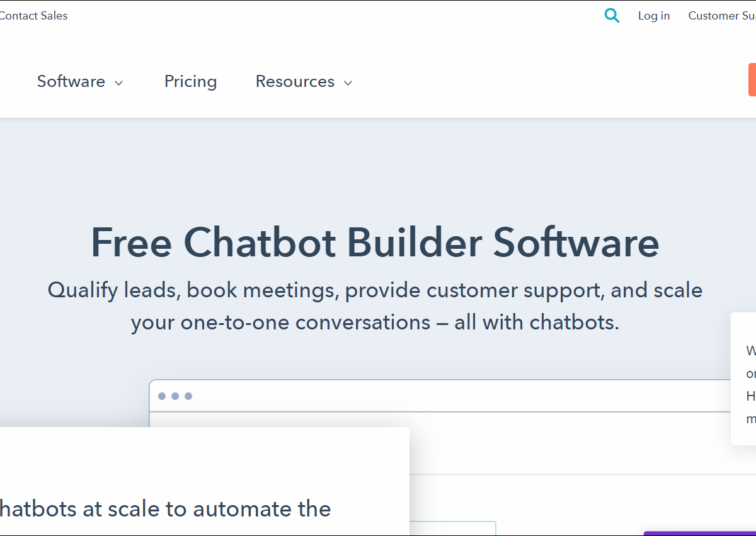Open the Resources menu label

(x=295, y=81)
